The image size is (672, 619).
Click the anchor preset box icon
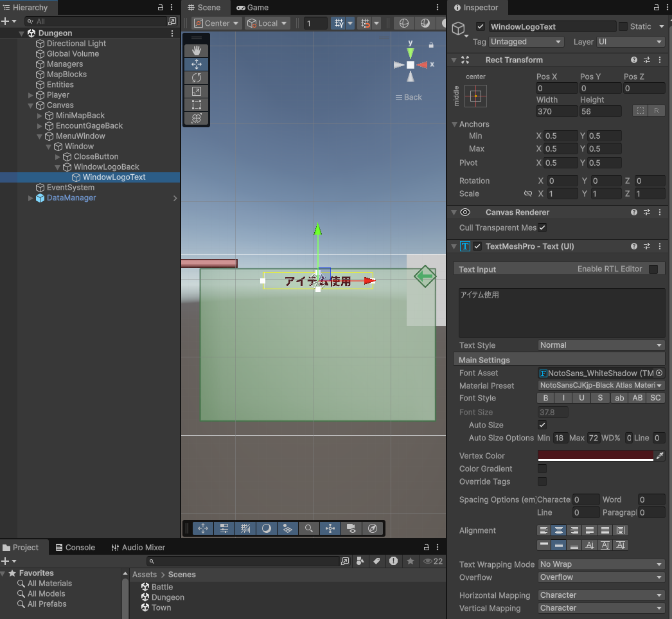(475, 96)
